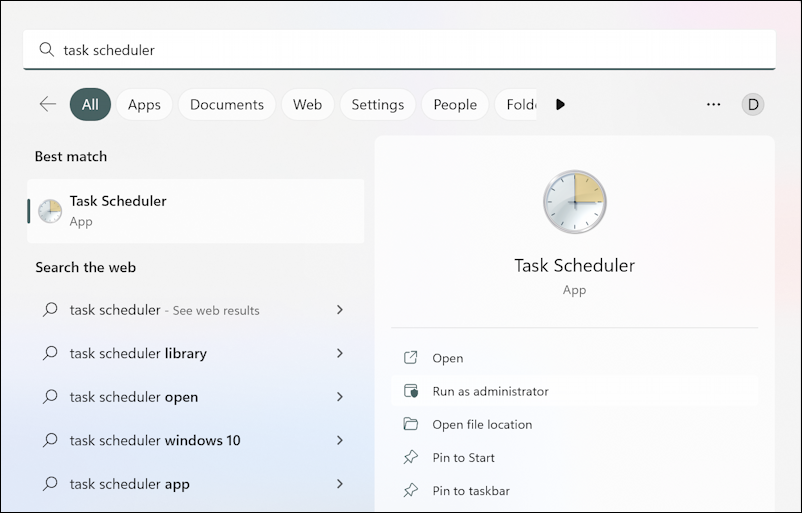Click the shield icon for Run as administrator
Viewport: 802px width, 513px height.
click(411, 391)
